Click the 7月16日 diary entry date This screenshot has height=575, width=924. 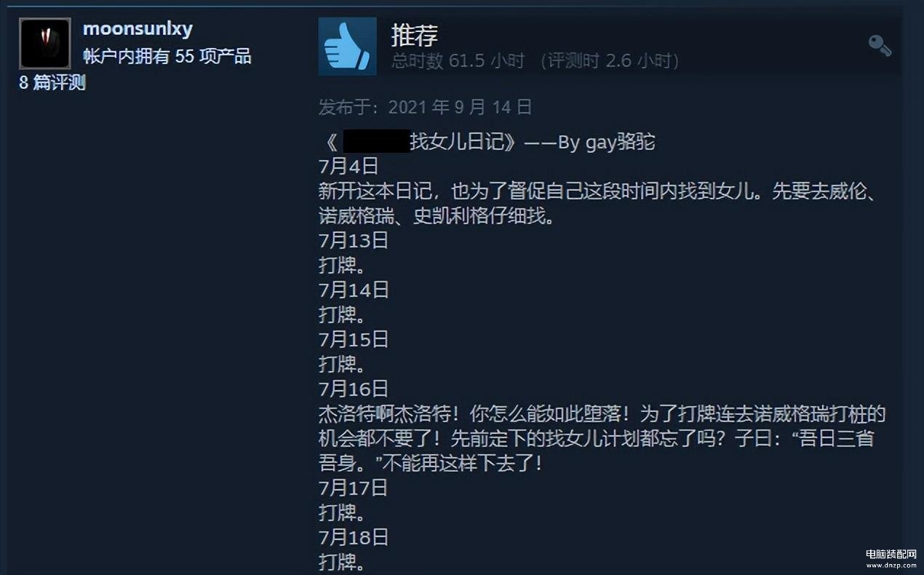point(354,389)
